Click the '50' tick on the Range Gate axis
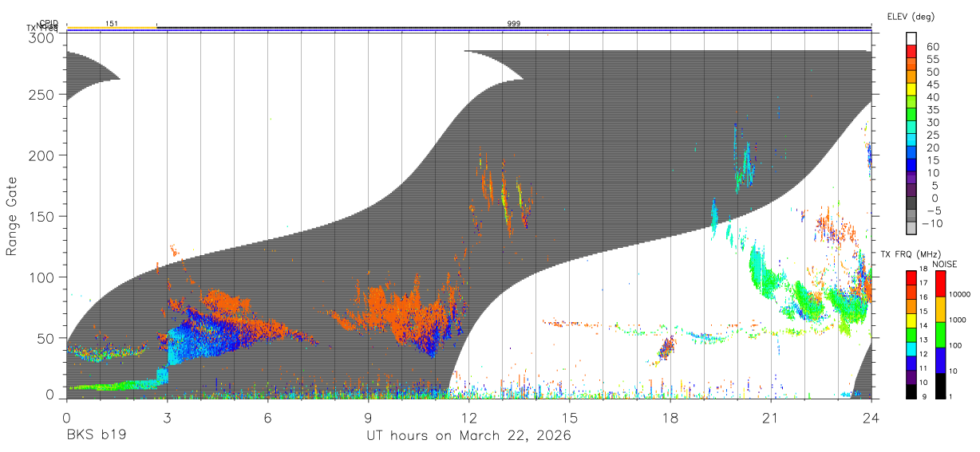The image size is (980, 452). pyautogui.click(x=45, y=338)
